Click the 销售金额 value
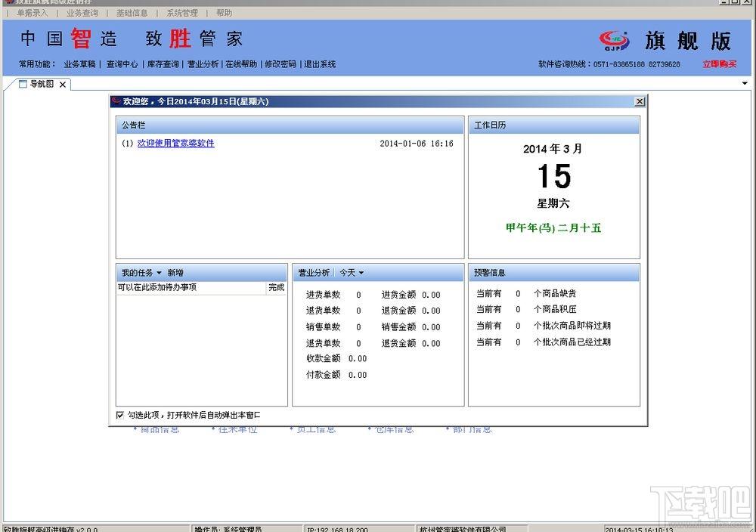This screenshot has width=756, height=532. [x=431, y=327]
